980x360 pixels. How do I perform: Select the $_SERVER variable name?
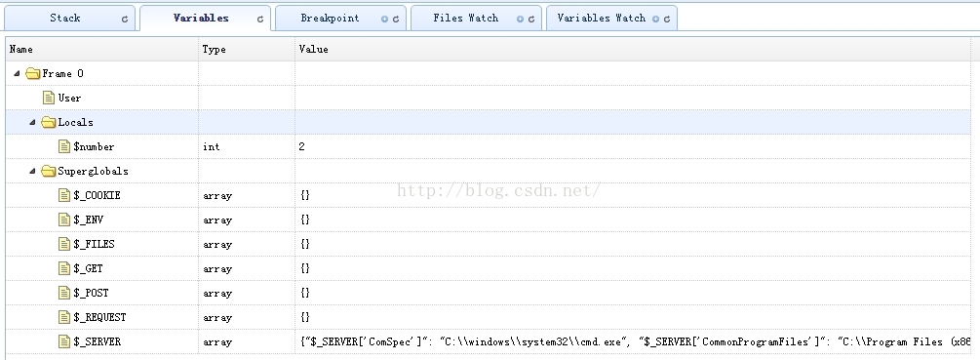[x=97, y=341]
